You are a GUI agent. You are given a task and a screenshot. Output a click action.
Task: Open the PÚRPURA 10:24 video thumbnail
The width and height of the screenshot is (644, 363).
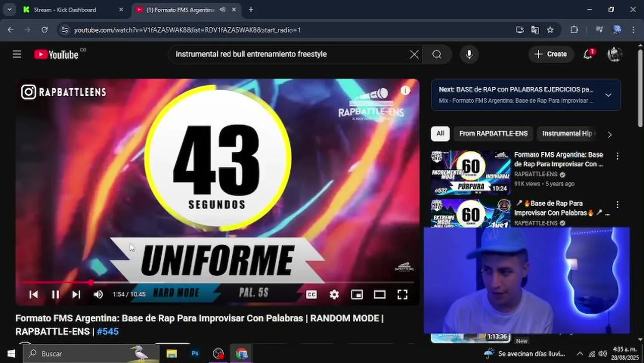(x=471, y=173)
